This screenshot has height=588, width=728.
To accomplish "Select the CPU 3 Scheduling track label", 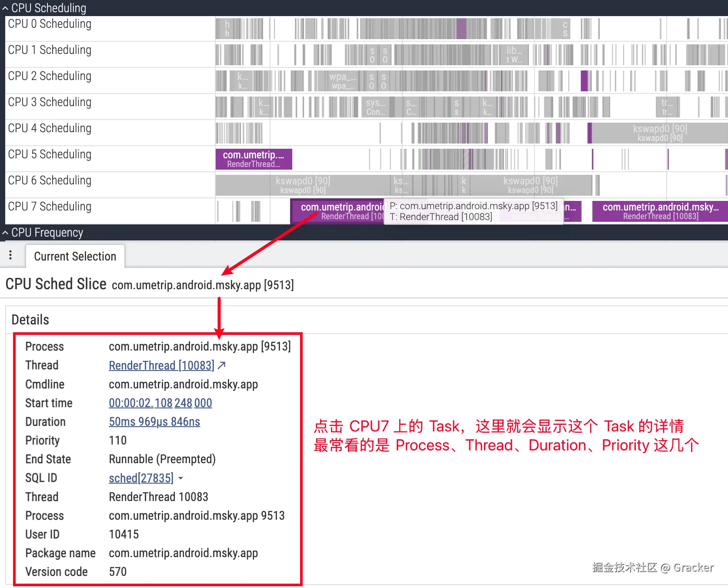I will coord(50,102).
